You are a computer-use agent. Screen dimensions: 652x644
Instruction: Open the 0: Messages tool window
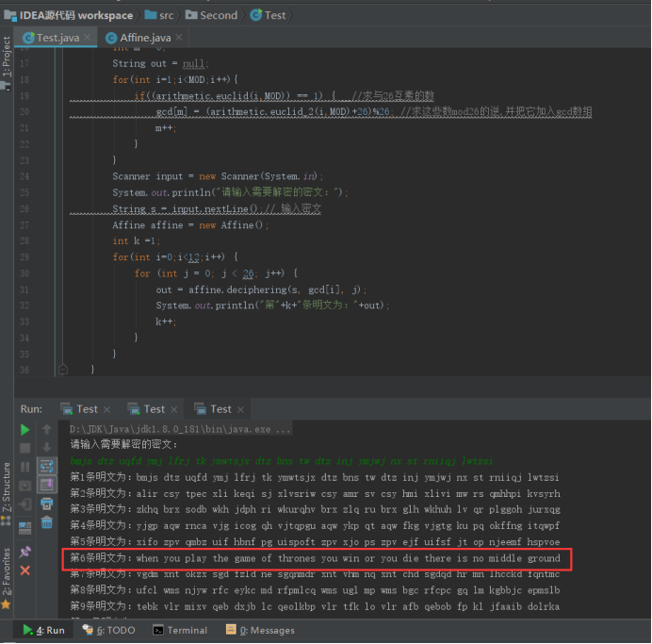click(x=260, y=630)
